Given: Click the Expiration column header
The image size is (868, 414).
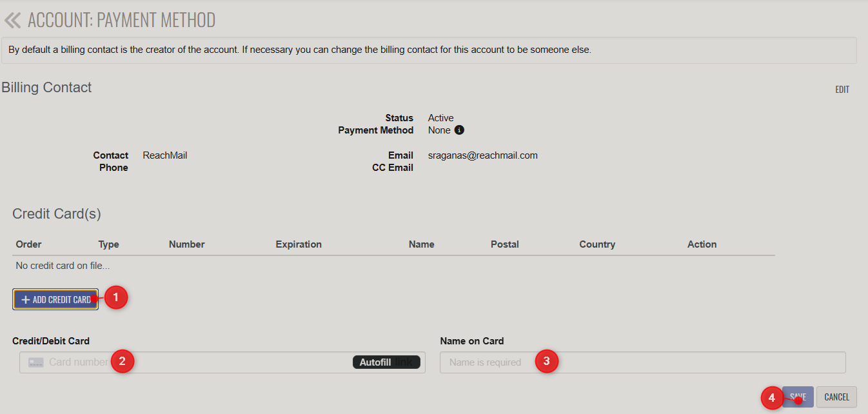Looking at the screenshot, I should (x=299, y=244).
